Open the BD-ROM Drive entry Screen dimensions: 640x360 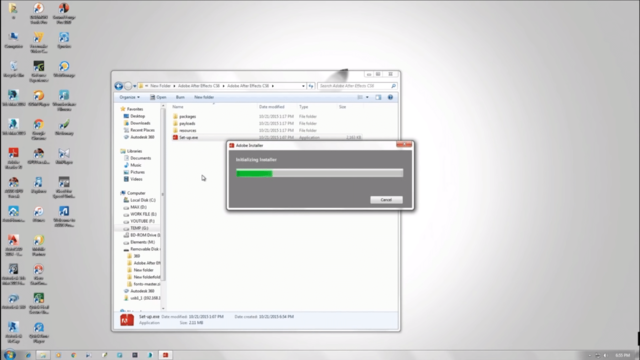coord(144,235)
